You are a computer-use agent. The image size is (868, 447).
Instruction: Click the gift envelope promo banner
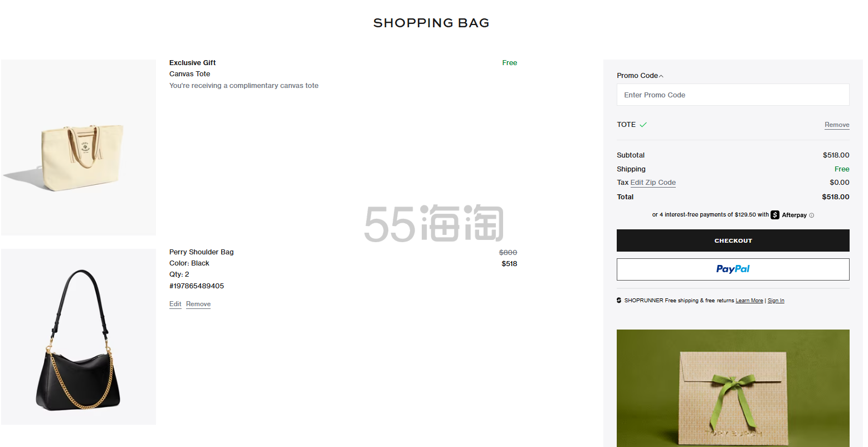click(733, 388)
